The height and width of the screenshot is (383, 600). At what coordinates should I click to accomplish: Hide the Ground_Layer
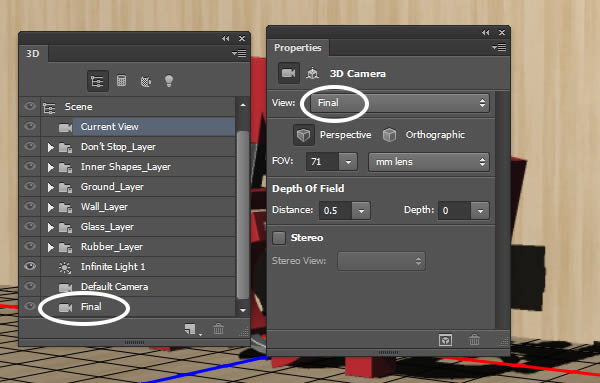30,186
